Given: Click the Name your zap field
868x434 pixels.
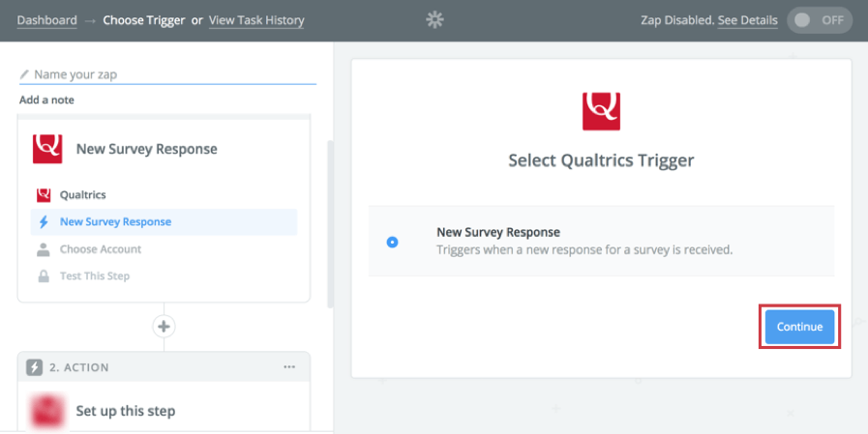Looking at the screenshot, I should tap(169, 74).
